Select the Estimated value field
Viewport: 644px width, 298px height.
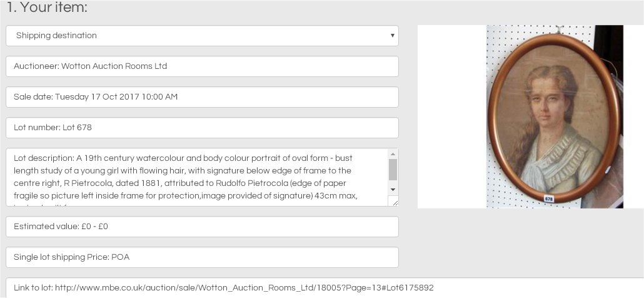(202, 227)
